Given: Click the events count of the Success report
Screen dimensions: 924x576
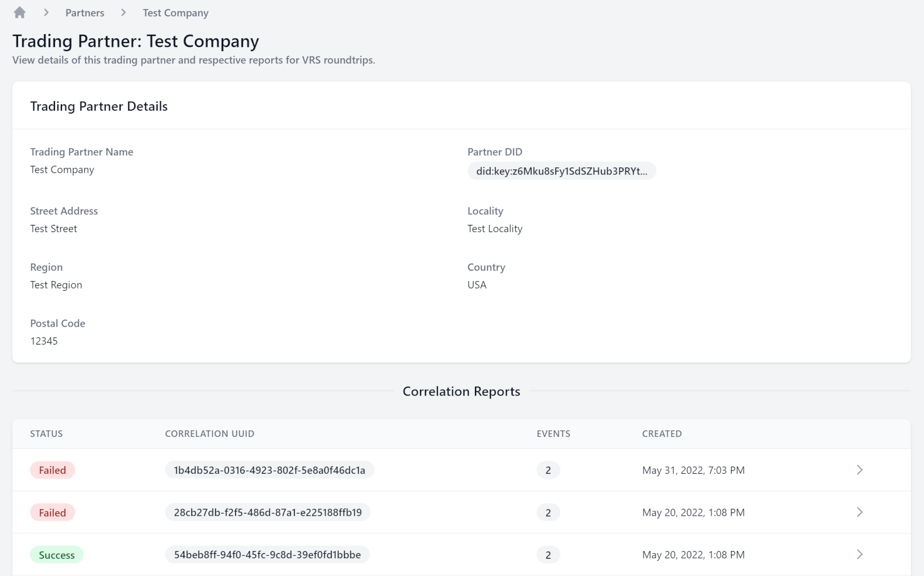Looking at the screenshot, I should [x=548, y=554].
